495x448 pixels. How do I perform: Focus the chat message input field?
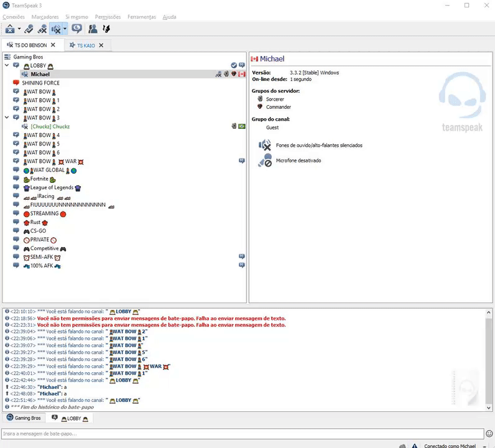(243, 434)
